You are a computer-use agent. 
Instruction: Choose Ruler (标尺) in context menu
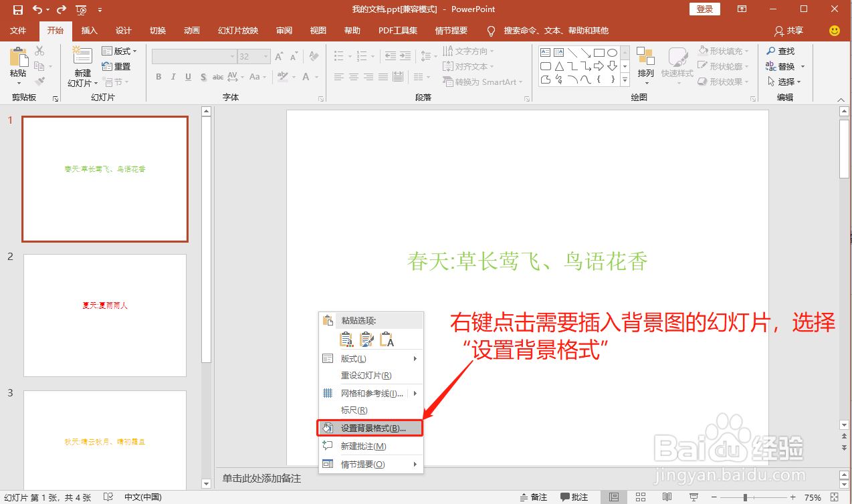[371, 410]
